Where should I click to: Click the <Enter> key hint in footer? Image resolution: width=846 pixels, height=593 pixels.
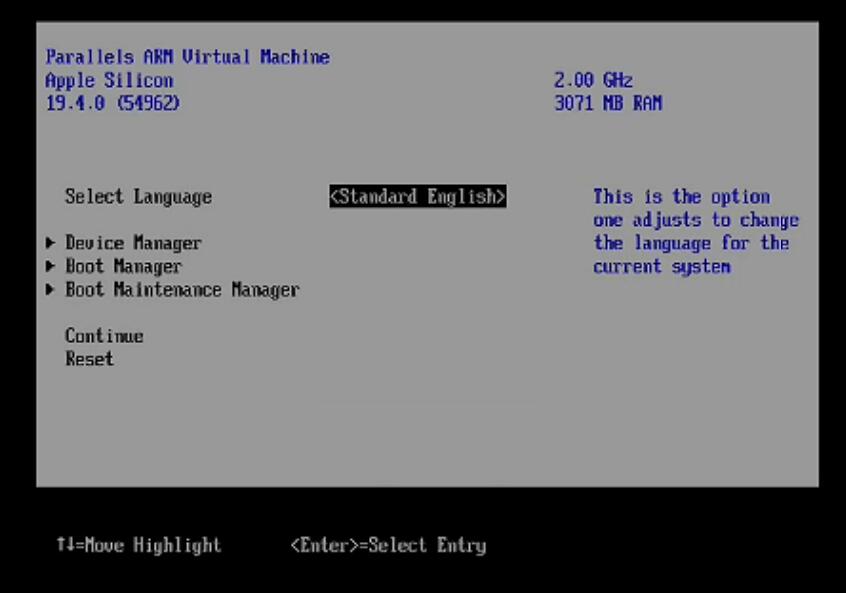coord(325,545)
